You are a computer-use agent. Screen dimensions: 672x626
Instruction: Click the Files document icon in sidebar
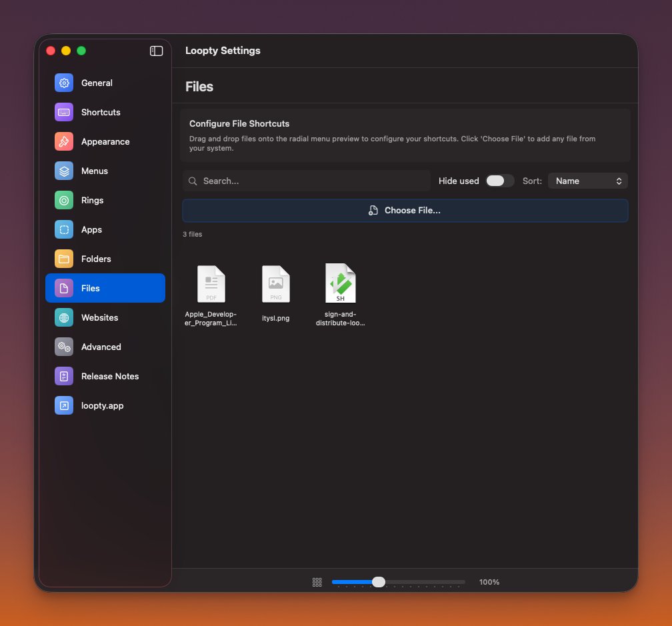click(64, 289)
